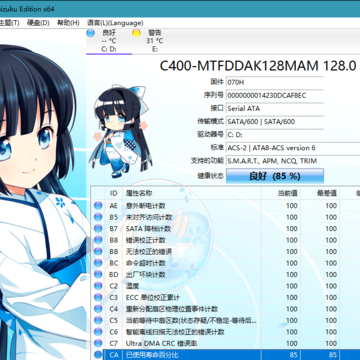
Task: Click status orb in BD 出厂坏块计数 row
Action: 98,274
